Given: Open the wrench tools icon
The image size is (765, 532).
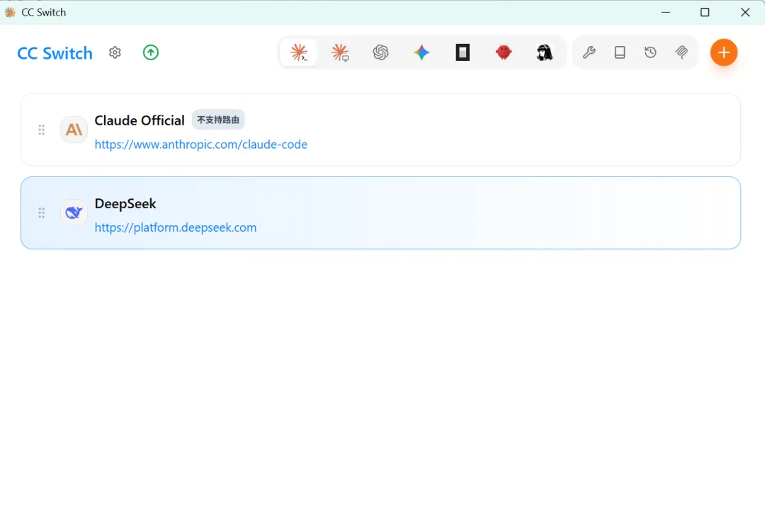Looking at the screenshot, I should (589, 52).
